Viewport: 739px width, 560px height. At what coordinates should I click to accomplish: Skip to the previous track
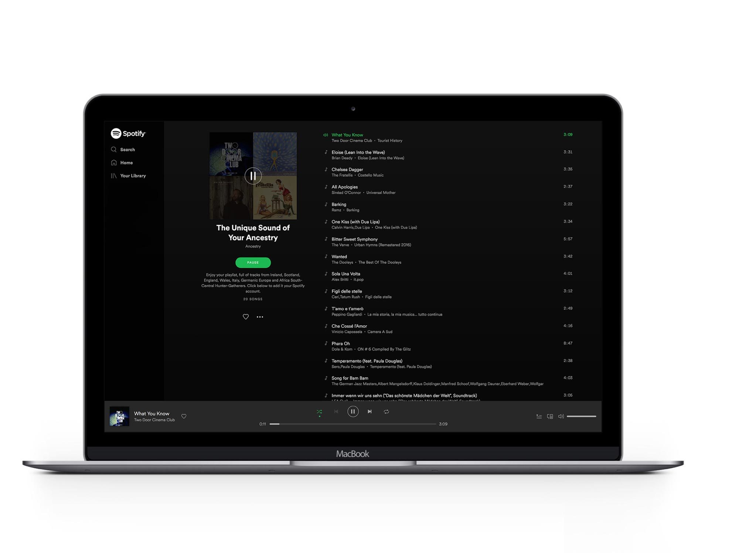(x=336, y=411)
